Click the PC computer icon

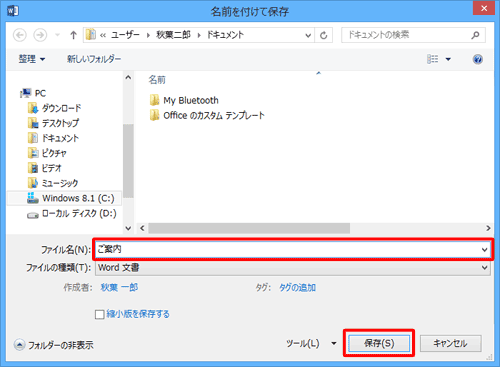[25, 93]
